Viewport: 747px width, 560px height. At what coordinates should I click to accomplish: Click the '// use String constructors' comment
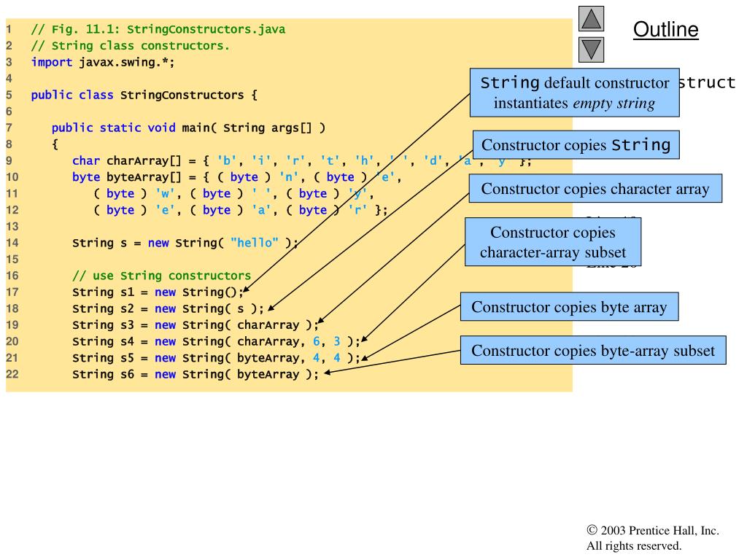(x=161, y=276)
